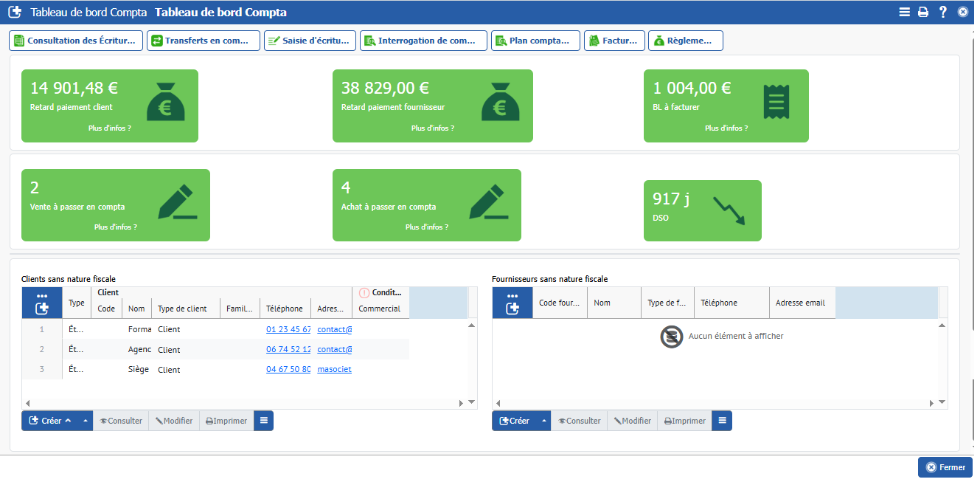This screenshot has width=980, height=482.
Task: Open the hamburger menu in title bar
Action: (904, 12)
